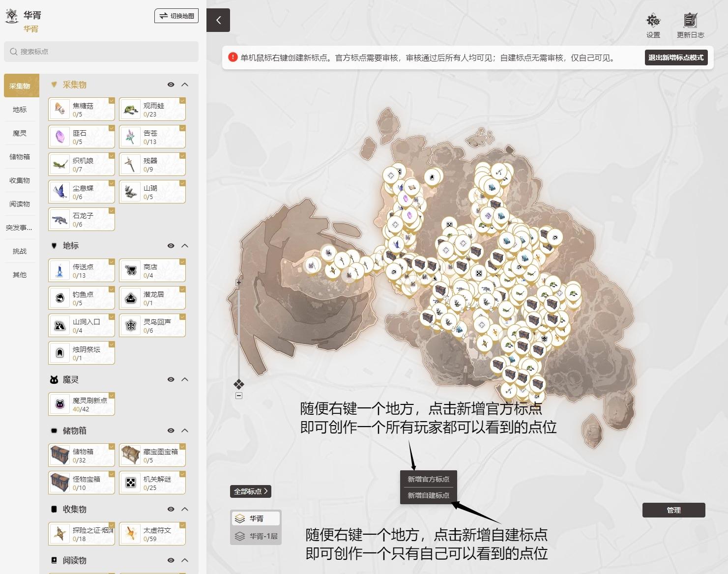The height and width of the screenshot is (574, 728).
Task: Click the 退出新增标点模式 button
Action: (675, 57)
